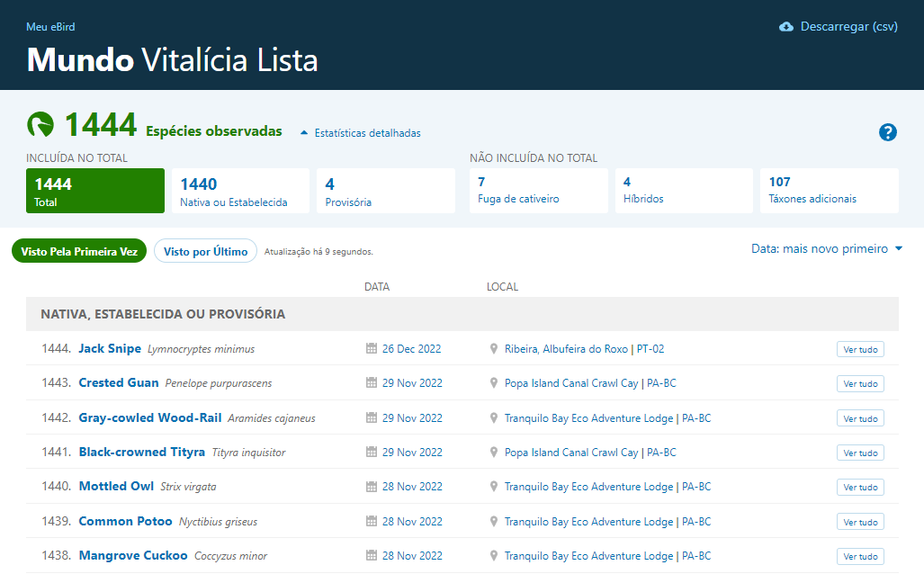Select the 7 Fuga de cativeiro tab

(539, 191)
